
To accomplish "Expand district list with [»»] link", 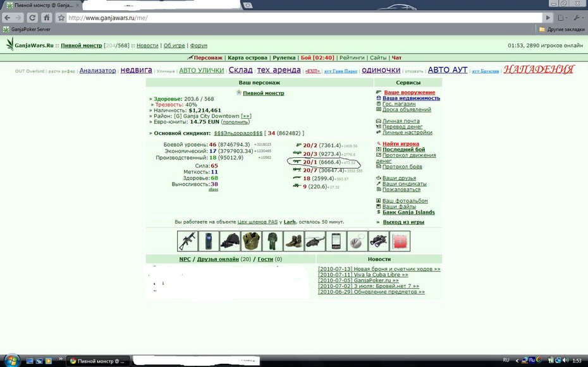I will click(246, 116).
